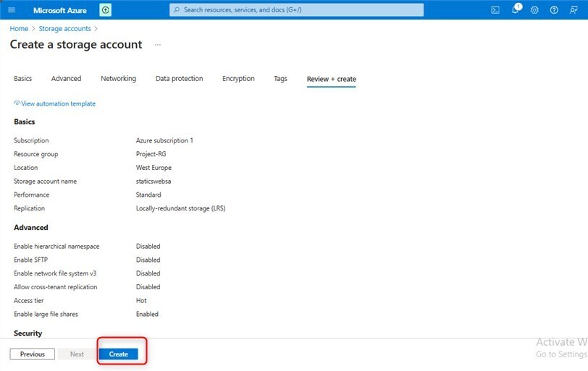
Task: Select the Encryption tab
Action: [238, 79]
